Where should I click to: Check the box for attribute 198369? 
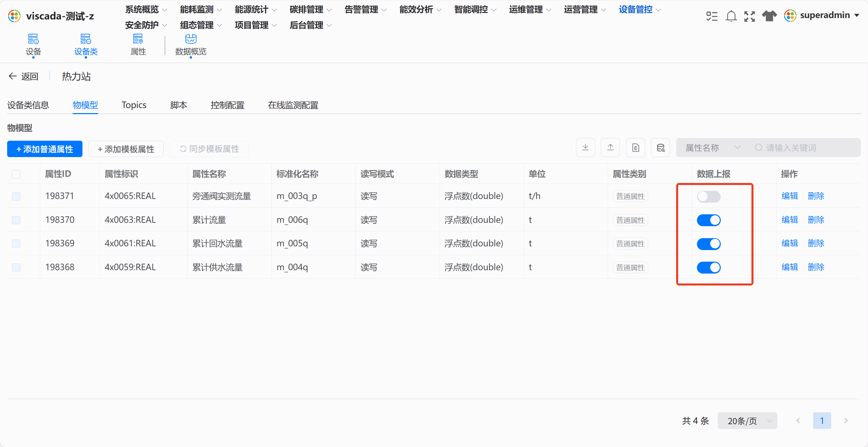click(16, 244)
